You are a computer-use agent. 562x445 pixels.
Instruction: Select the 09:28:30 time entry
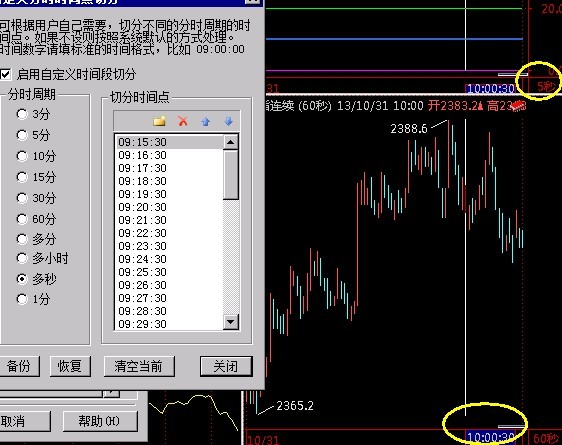169,311
